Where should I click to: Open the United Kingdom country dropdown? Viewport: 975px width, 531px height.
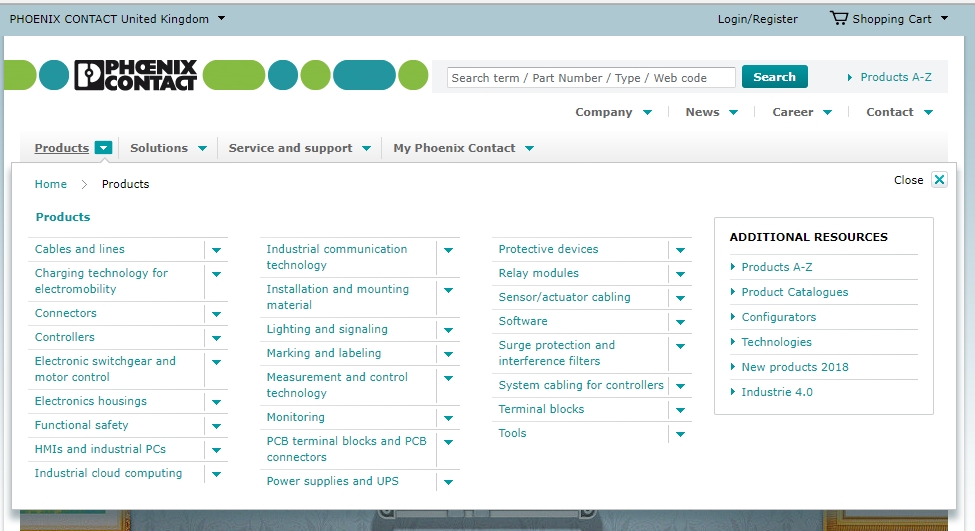pos(221,18)
